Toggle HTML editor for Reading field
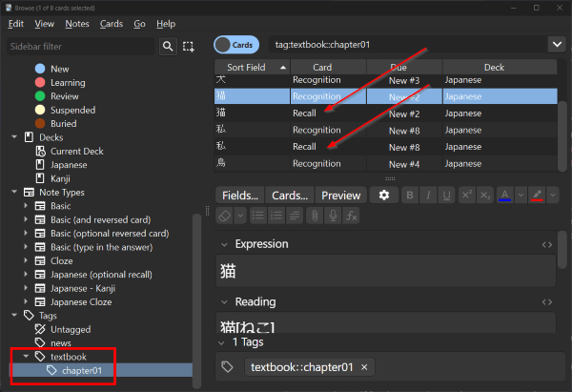The height and width of the screenshot is (392, 572). pos(547,301)
